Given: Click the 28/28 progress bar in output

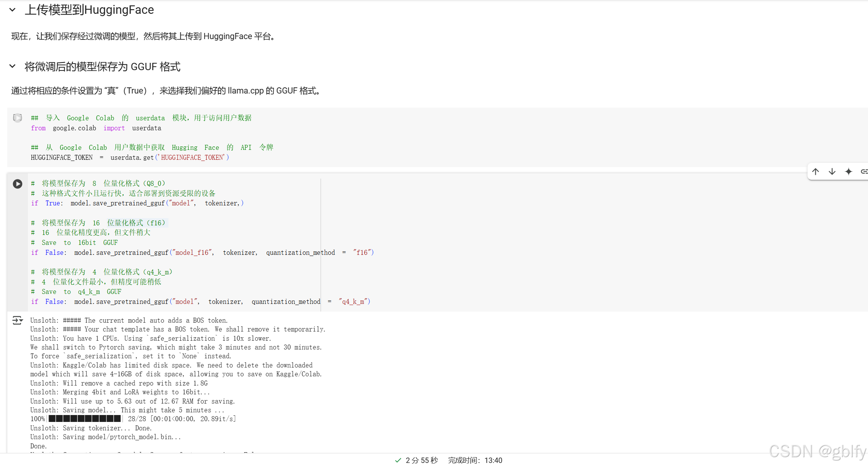Looking at the screenshot, I should pyautogui.click(x=85, y=419).
